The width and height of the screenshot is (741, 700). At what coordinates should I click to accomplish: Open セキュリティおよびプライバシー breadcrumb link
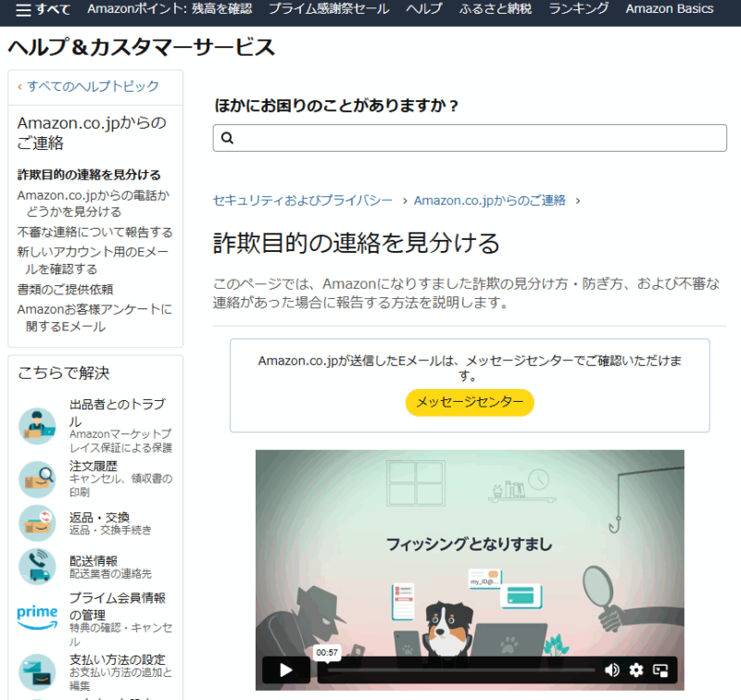pos(303,200)
